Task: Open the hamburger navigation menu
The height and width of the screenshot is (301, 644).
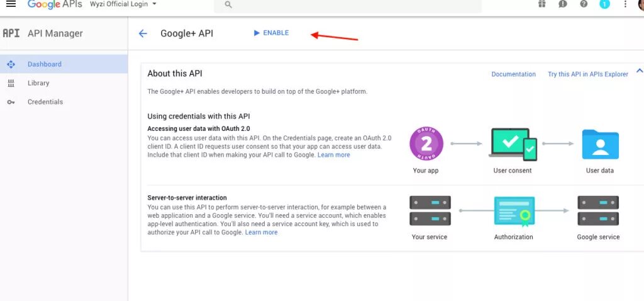Action: 11,4
